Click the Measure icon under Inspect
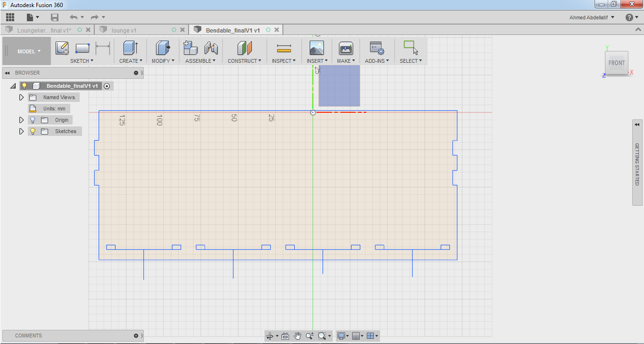Viewport: 644px width, 344px height. [x=284, y=48]
